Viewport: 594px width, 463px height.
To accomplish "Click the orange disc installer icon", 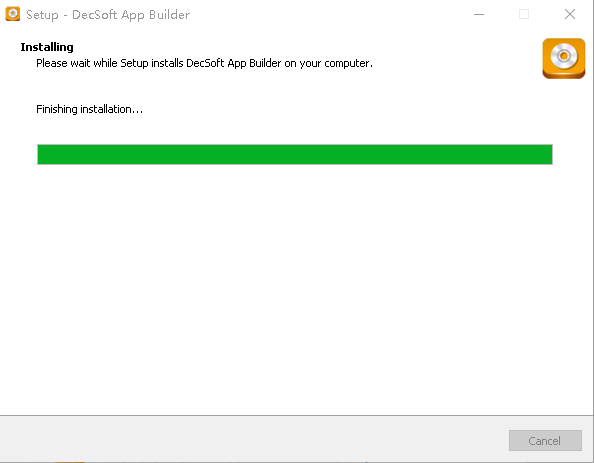I will tap(564, 58).
